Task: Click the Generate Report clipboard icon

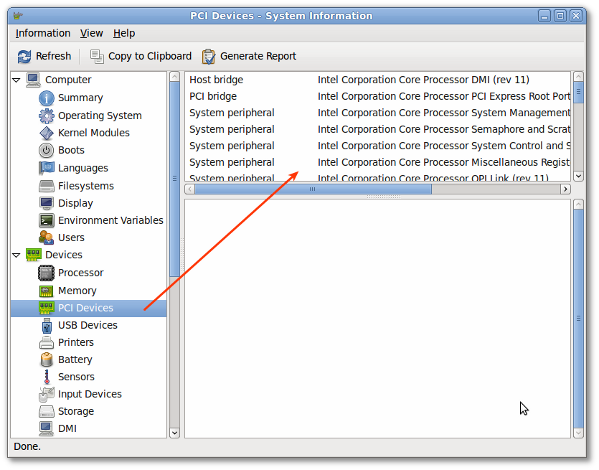Action: click(209, 57)
